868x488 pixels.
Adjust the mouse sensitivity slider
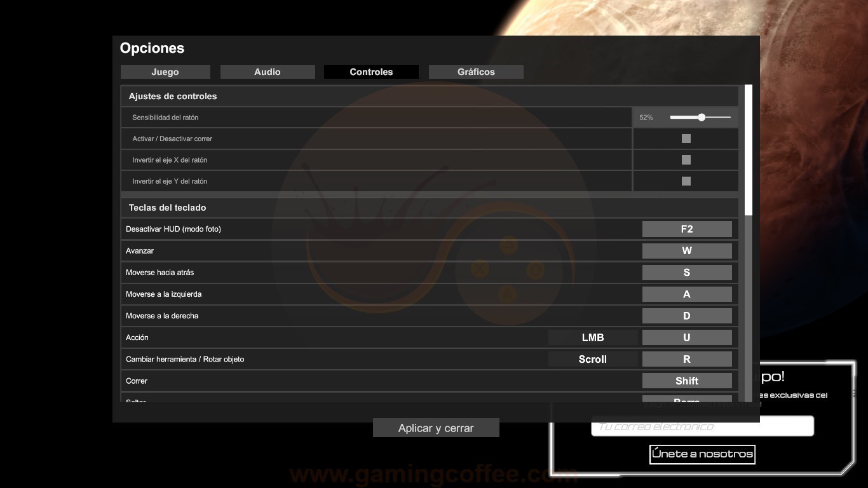click(700, 118)
